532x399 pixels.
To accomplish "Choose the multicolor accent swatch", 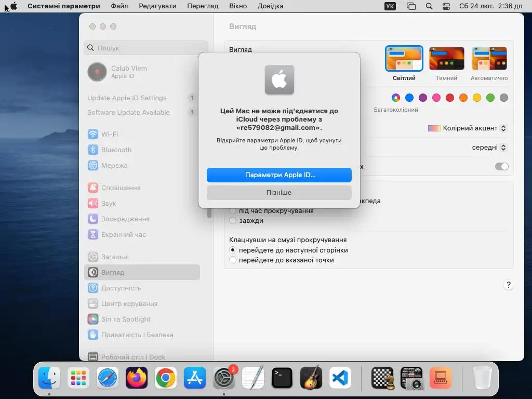I will [x=395, y=98].
